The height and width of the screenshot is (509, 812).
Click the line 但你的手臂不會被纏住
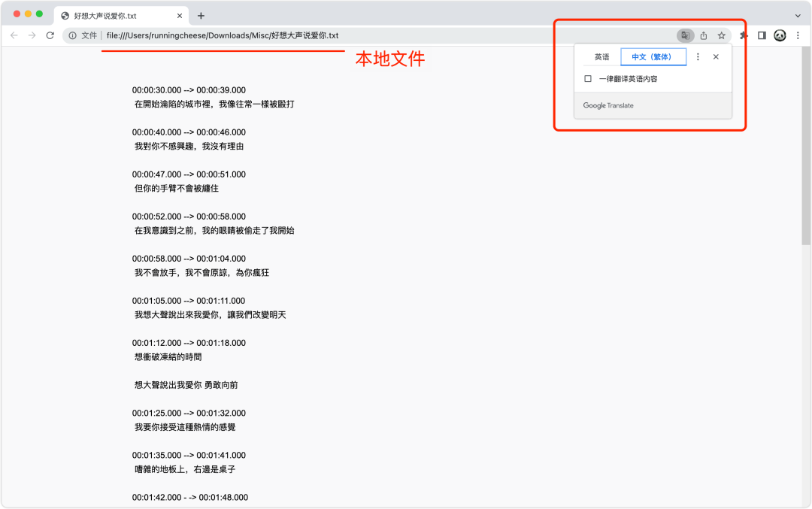point(177,188)
